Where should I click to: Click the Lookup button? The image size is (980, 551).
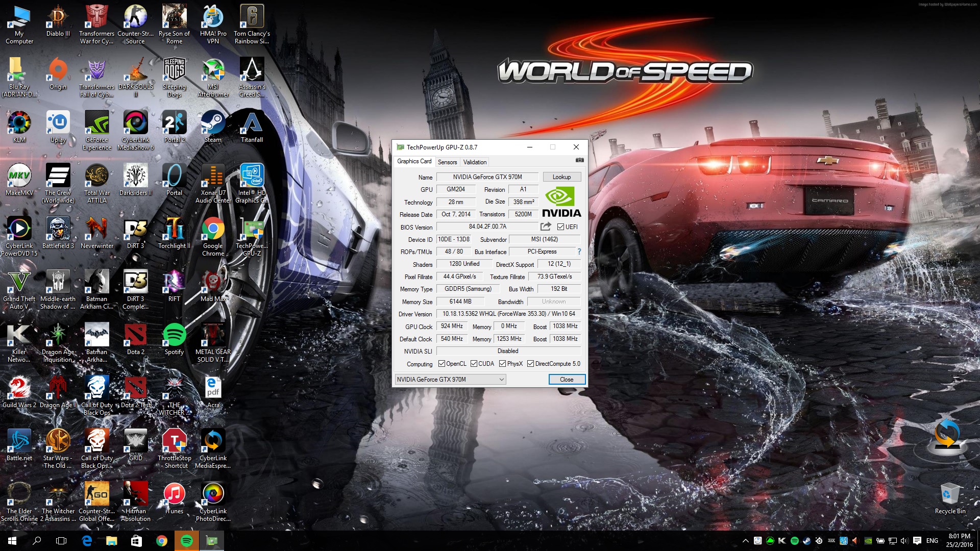tap(561, 177)
